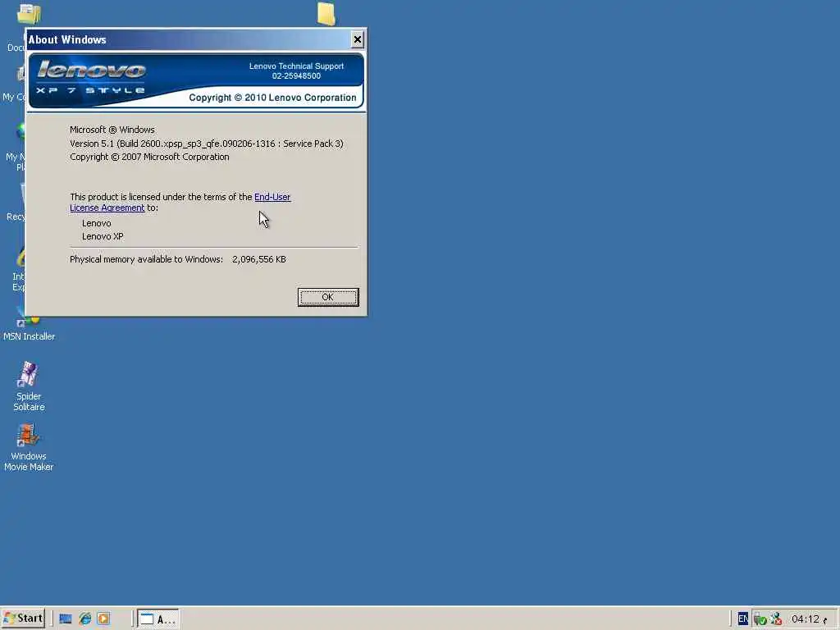
Task: Select the Windows Movie Maker desktop icon
Action: click(29, 447)
